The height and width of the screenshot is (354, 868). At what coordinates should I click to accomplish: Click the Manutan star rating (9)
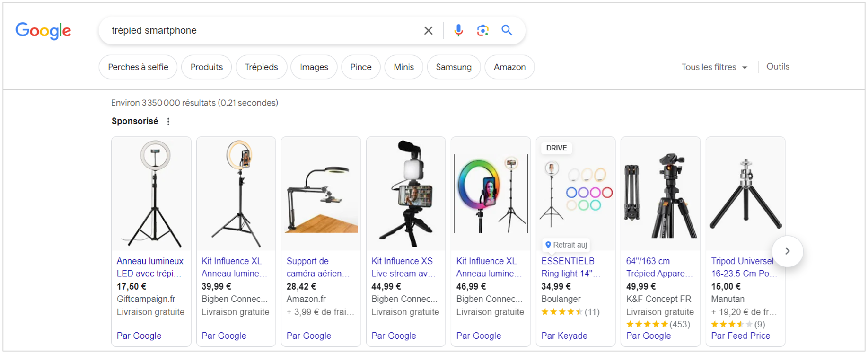point(738,324)
